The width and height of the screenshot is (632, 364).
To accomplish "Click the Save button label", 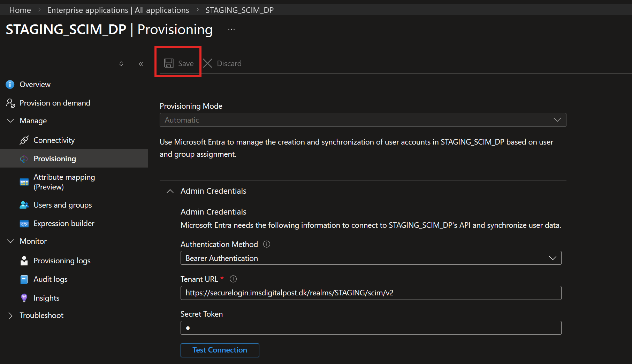I will (186, 63).
